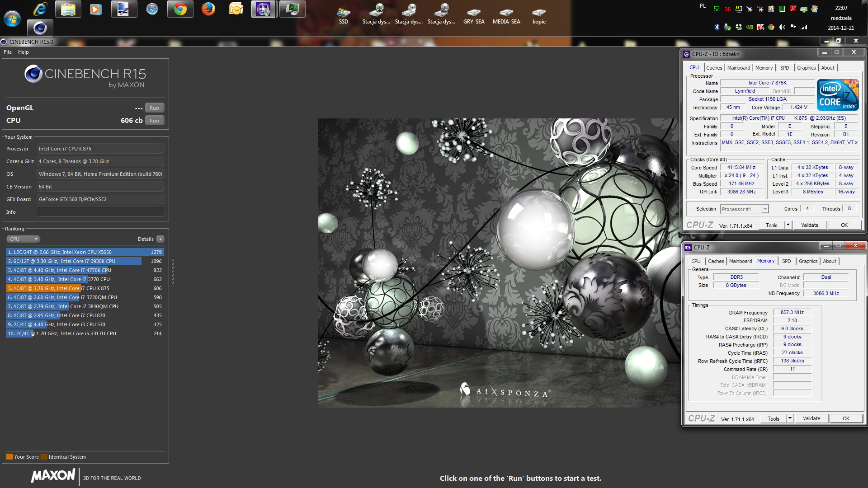The height and width of the screenshot is (488, 868).
Task: Switch to Memory tab in upper CPU-Z window
Action: [x=764, y=68]
